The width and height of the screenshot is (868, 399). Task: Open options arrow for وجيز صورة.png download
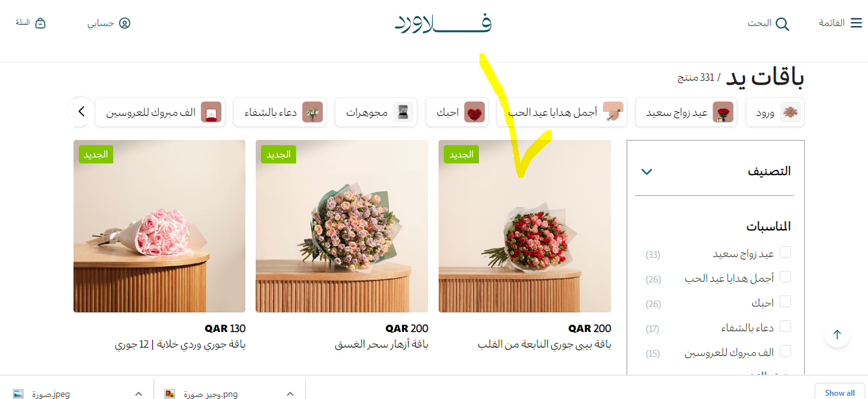click(x=290, y=393)
